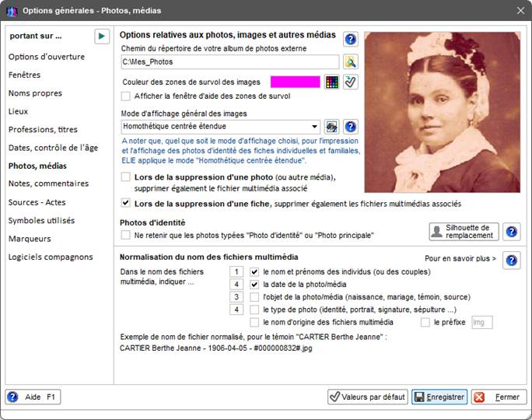Click the image preview icon beside display mode
The height and width of the screenshot is (420, 532).
(x=332, y=127)
